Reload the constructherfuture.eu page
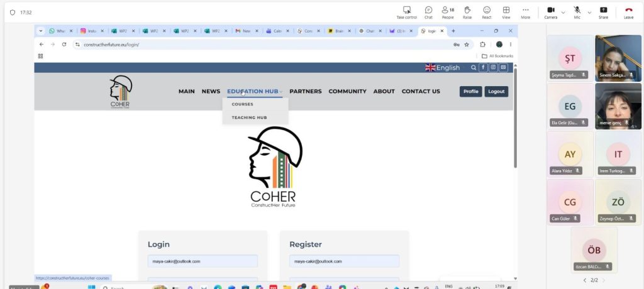The image size is (644, 289). click(x=64, y=45)
